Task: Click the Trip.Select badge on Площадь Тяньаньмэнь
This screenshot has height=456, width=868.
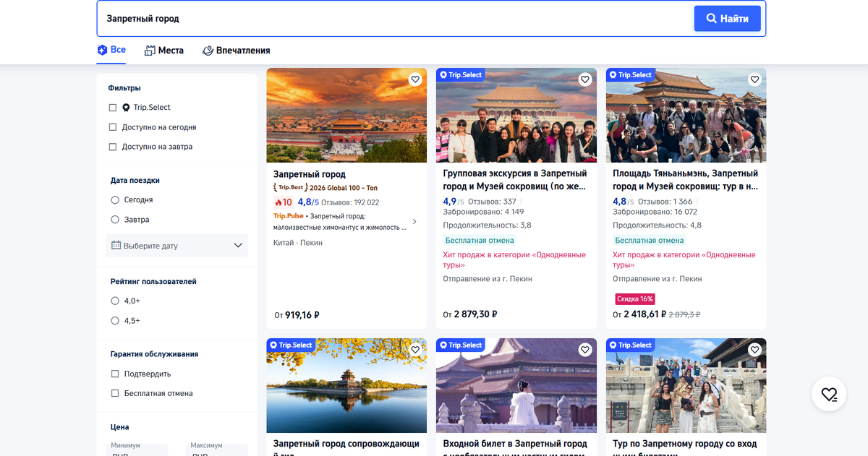Action: point(631,74)
